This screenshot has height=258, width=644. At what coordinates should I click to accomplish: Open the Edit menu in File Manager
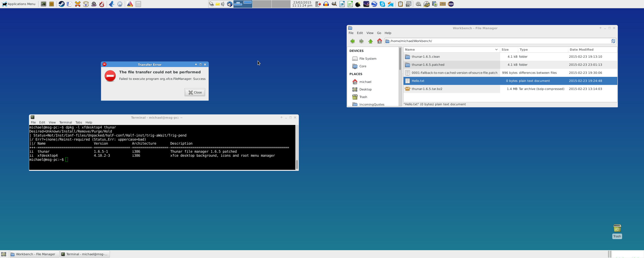tap(360, 33)
